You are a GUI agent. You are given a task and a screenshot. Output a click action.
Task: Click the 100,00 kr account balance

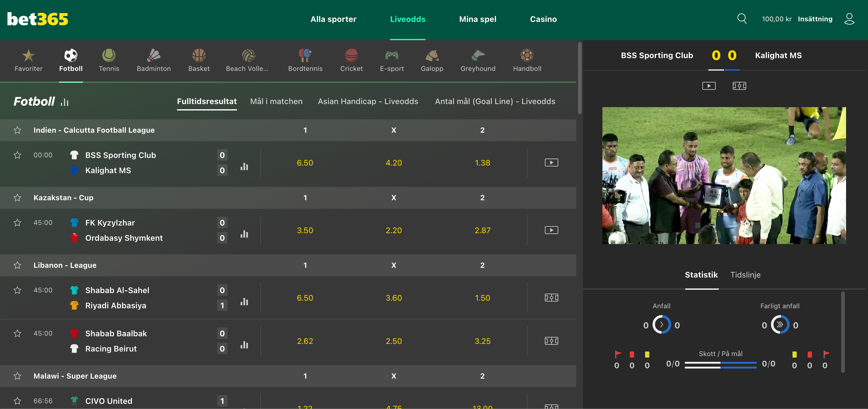point(776,19)
